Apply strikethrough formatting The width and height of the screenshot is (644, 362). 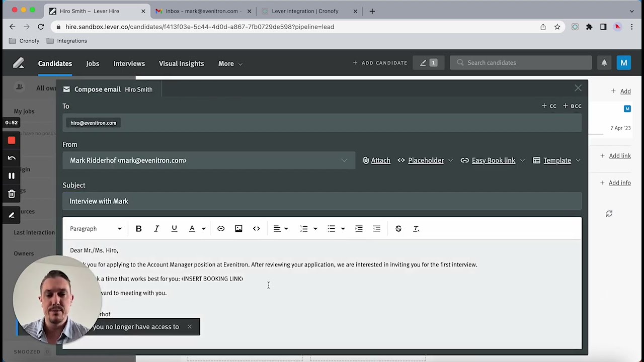click(398, 229)
